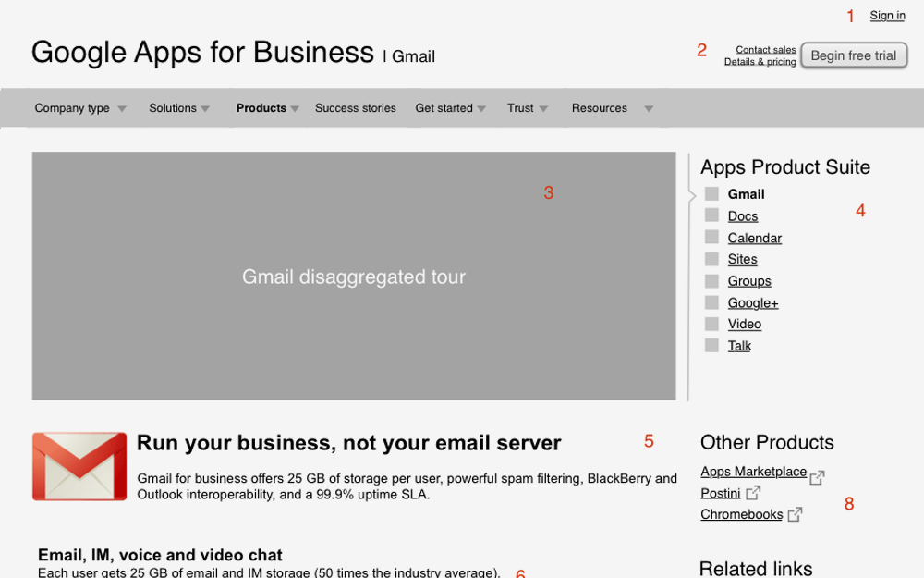Click the Gmail disaggregated tour banner
The image size is (924, 578).
point(354,276)
